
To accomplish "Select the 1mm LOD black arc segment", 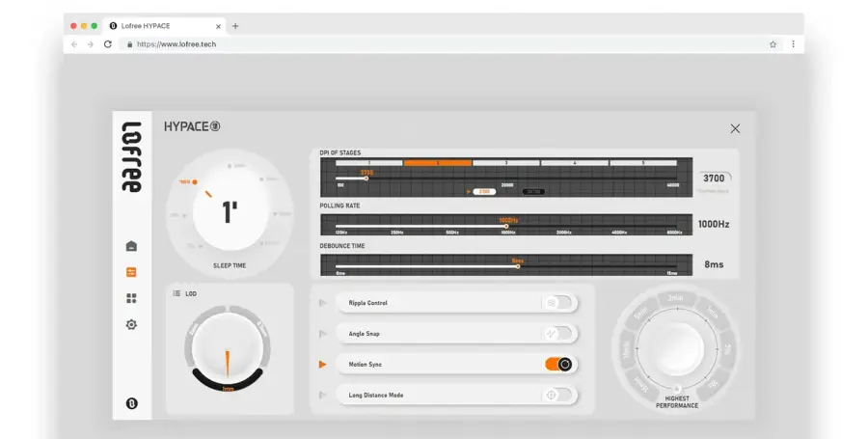I will [228, 382].
